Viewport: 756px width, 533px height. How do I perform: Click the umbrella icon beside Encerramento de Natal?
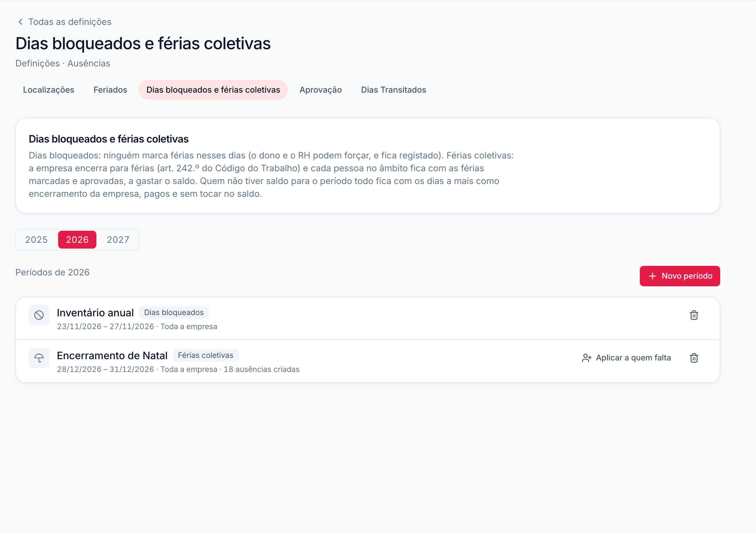tap(39, 358)
